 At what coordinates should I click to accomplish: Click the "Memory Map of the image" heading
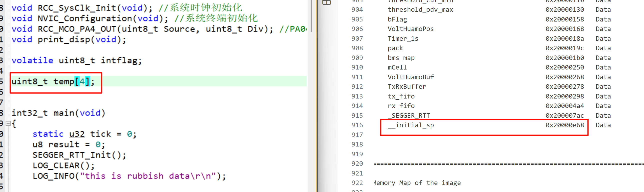[x=417, y=183]
